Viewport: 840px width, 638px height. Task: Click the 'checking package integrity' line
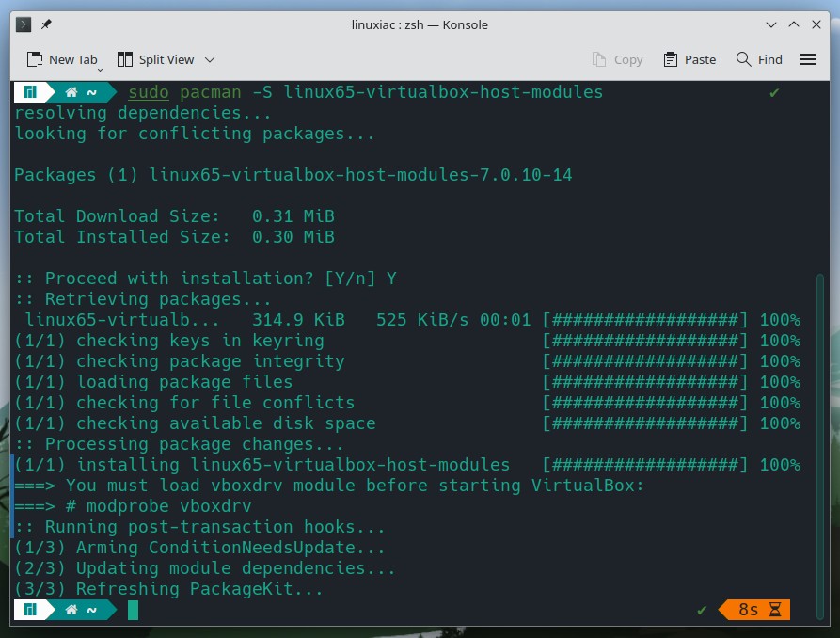pyautogui.click(x=180, y=361)
